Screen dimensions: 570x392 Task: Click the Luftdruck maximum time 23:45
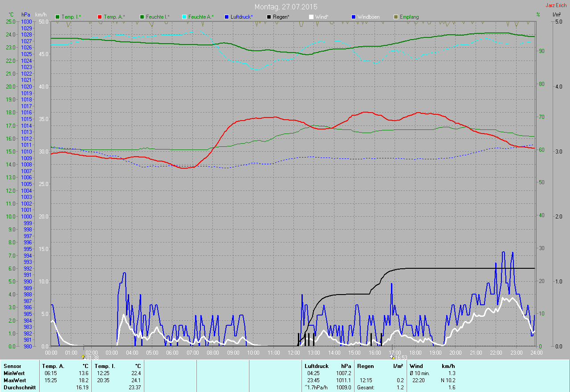313,380
